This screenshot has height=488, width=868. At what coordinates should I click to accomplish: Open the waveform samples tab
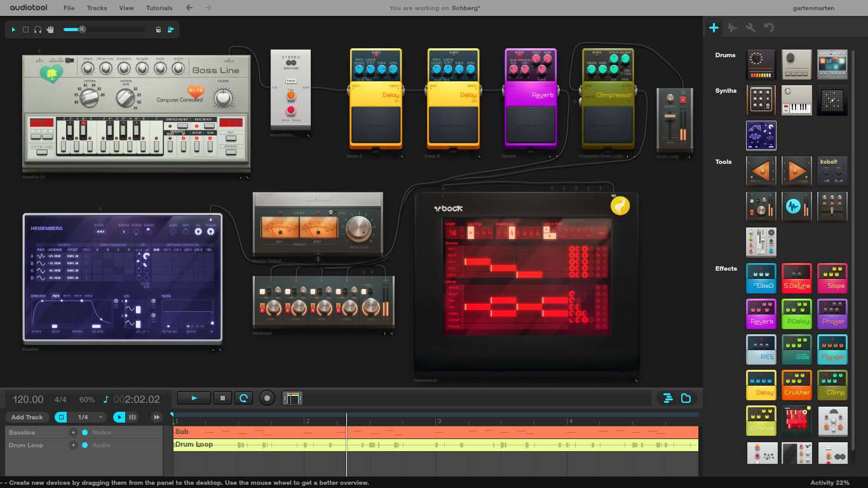click(732, 27)
